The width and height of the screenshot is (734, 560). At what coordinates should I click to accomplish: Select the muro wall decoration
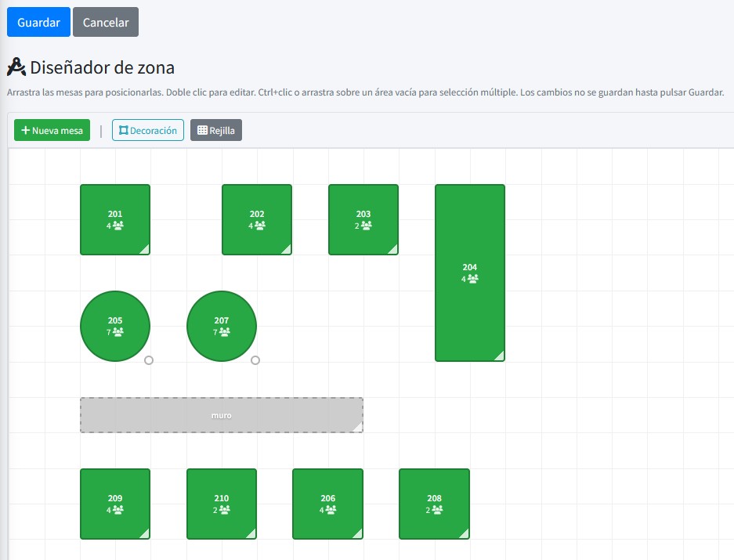(222, 415)
